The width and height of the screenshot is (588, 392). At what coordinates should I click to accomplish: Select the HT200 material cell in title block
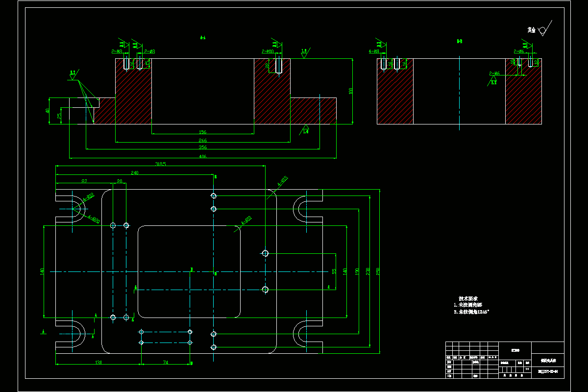(x=515, y=350)
